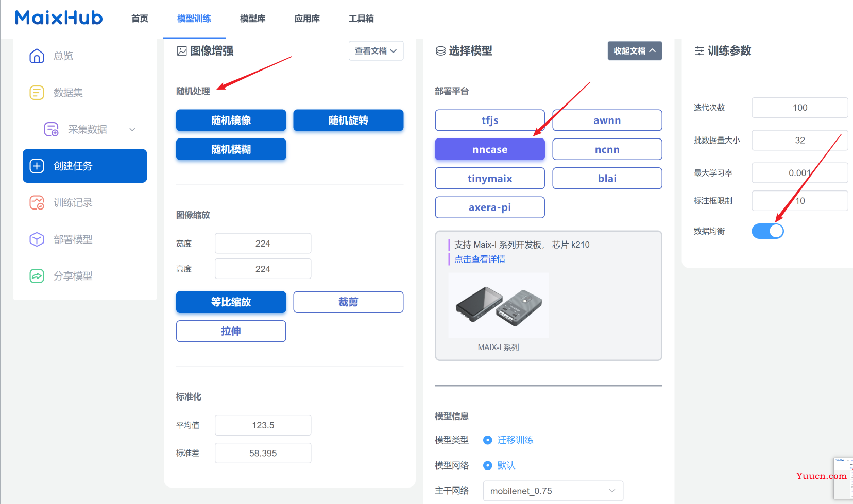The height and width of the screenshot is (504, 853).
Task: Open the 主干网络 mobilenet_0.75 dropdown
Action: pos(553,491)
